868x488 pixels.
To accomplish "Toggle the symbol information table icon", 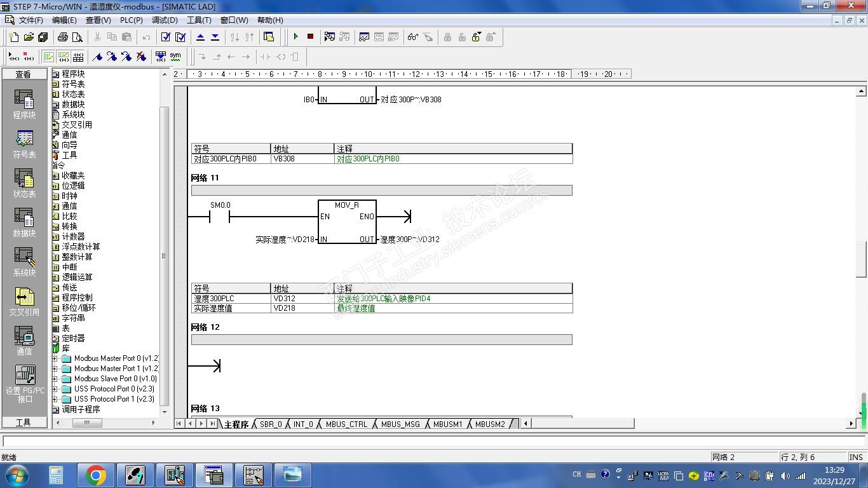I will (x=78, y=57).
